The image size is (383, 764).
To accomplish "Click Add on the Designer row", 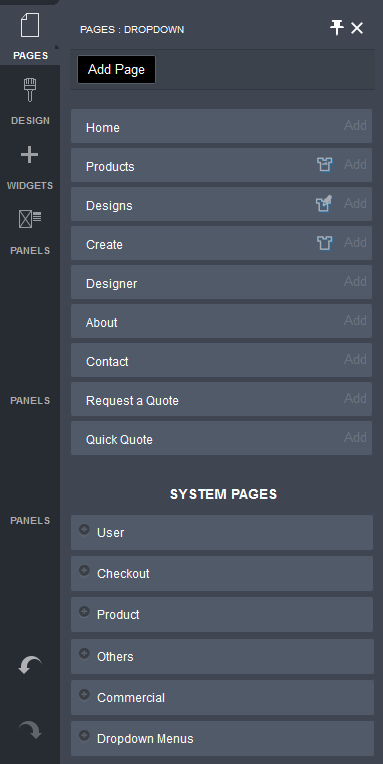I will tap(355, 282).
